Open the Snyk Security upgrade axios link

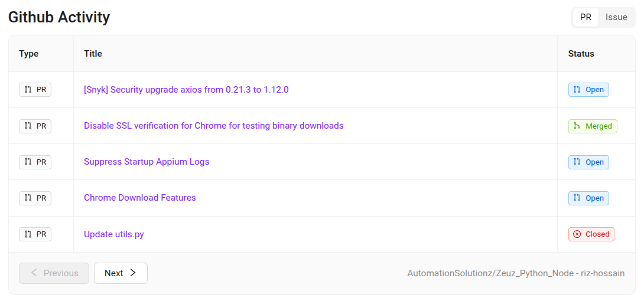coord(186,90)
